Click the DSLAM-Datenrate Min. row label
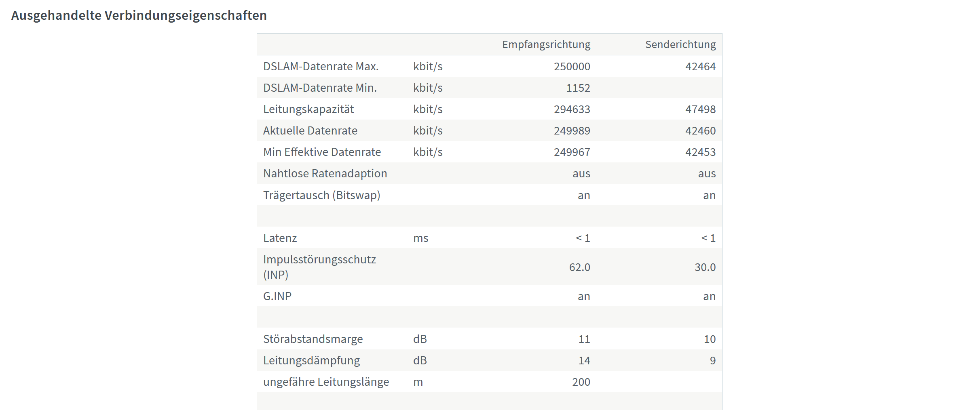 pos(320,88)
